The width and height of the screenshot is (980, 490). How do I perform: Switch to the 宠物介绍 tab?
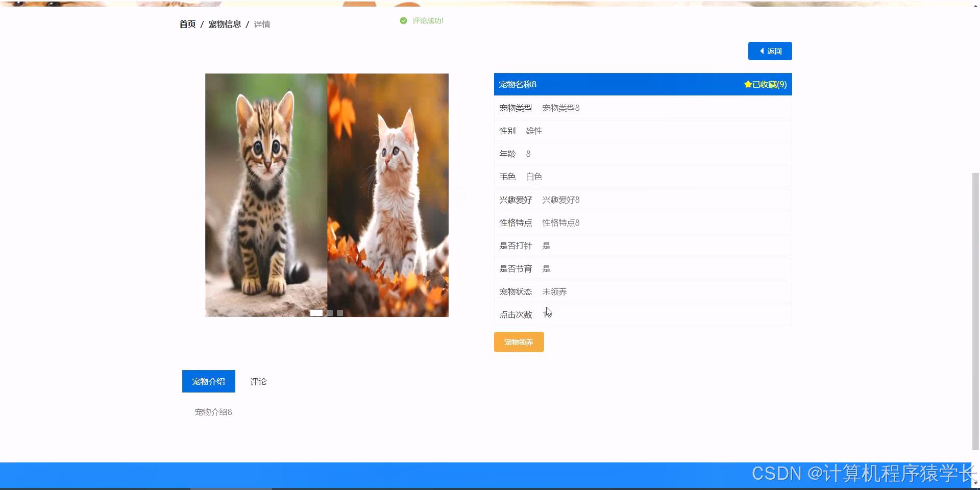click(208, 381)
